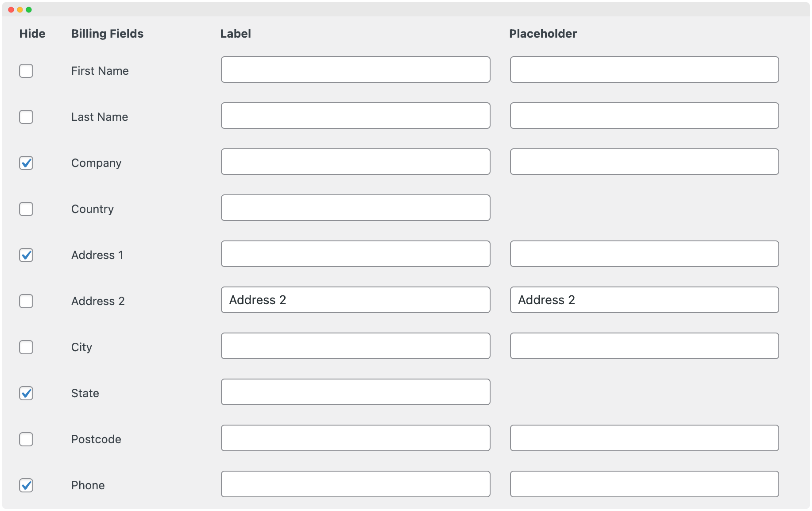Viewport: 812px width, 511px height.
Task: Focus the Last Name placeholder field
Action: click(x=644, y=116)
